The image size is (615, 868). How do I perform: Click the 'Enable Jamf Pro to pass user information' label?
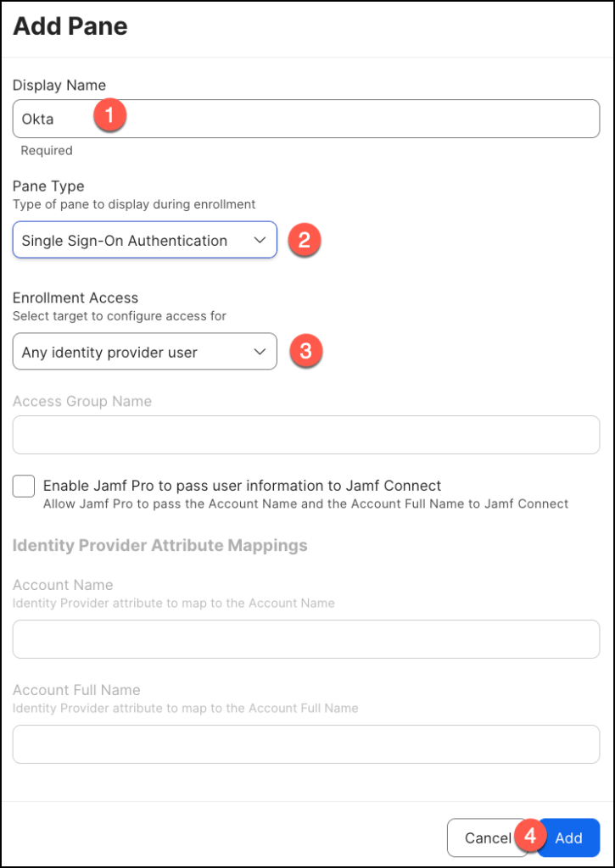coord(242,486)
